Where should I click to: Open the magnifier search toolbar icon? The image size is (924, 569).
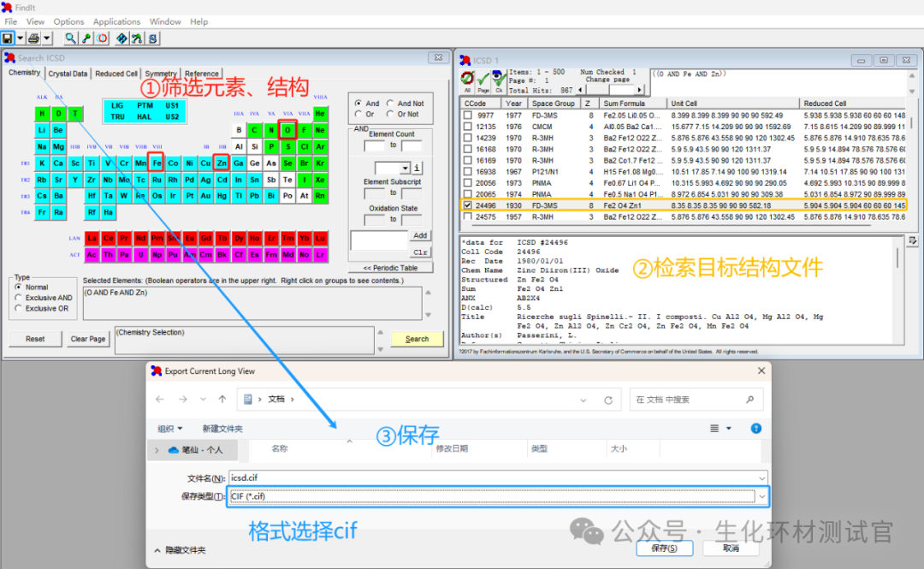70,39
